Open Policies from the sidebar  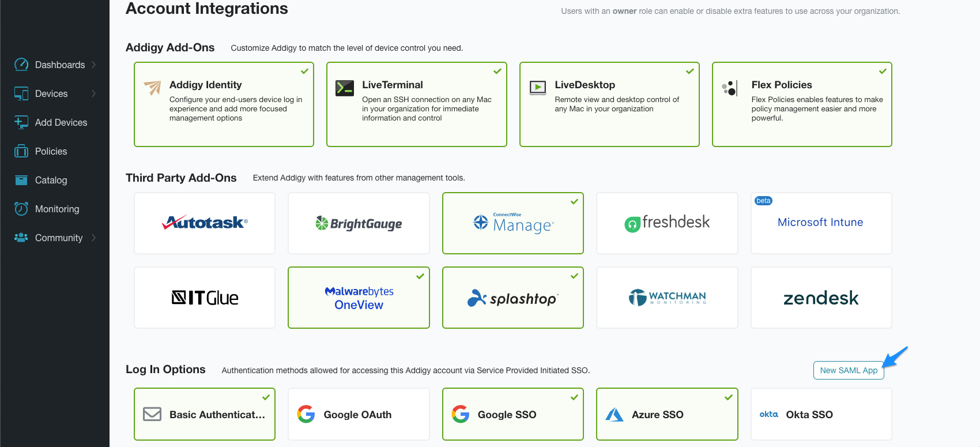click(21, 151)
